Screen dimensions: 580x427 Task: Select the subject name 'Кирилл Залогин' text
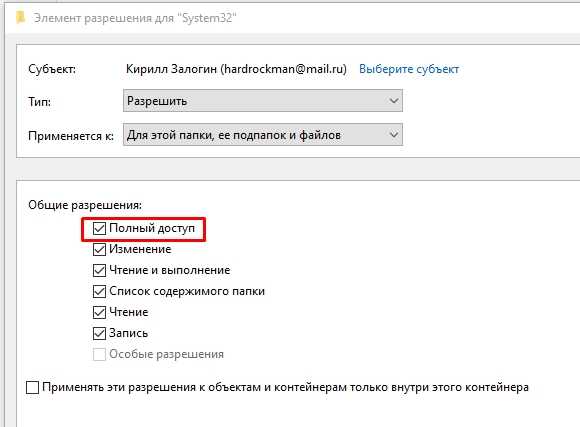click(172, 69)
